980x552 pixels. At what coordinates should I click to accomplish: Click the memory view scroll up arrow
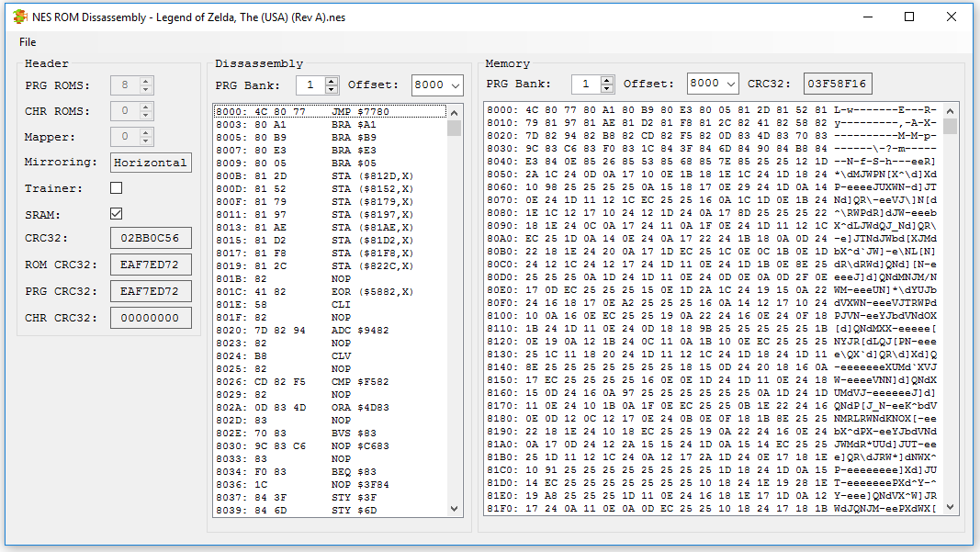point(950,111)
